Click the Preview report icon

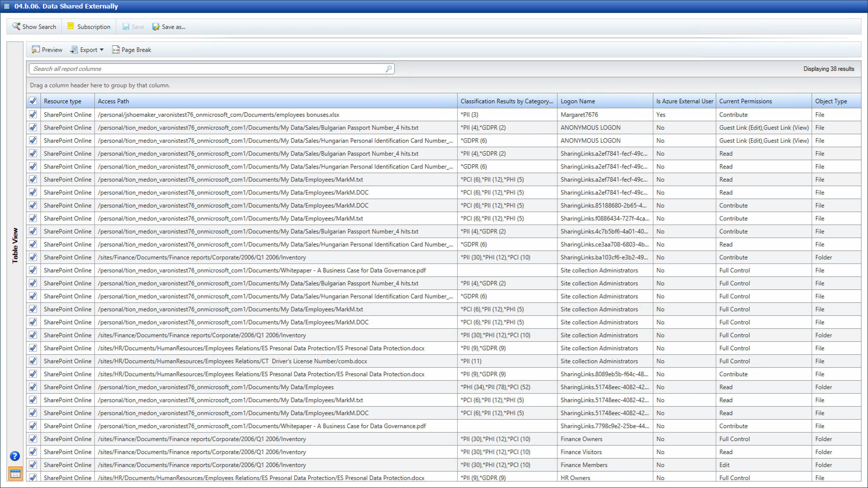(x=35, y=50)
